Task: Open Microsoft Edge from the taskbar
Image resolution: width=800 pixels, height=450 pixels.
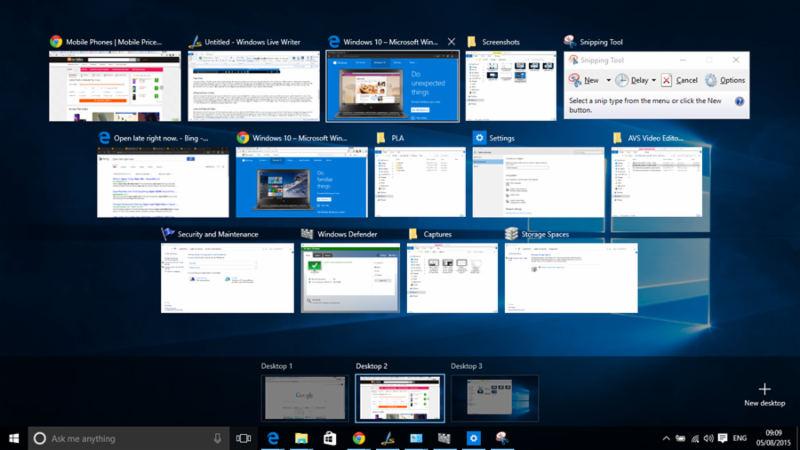Action: tap(271, 438)
